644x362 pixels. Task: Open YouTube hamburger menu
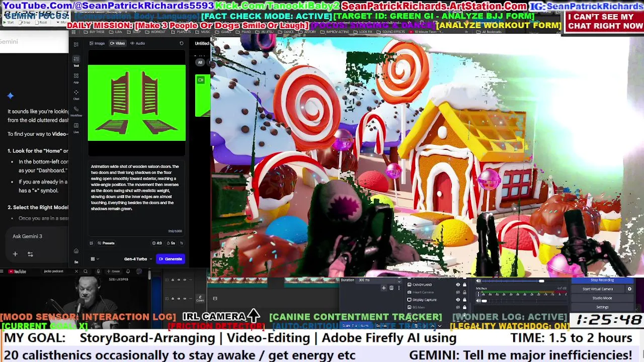point(2,271)
